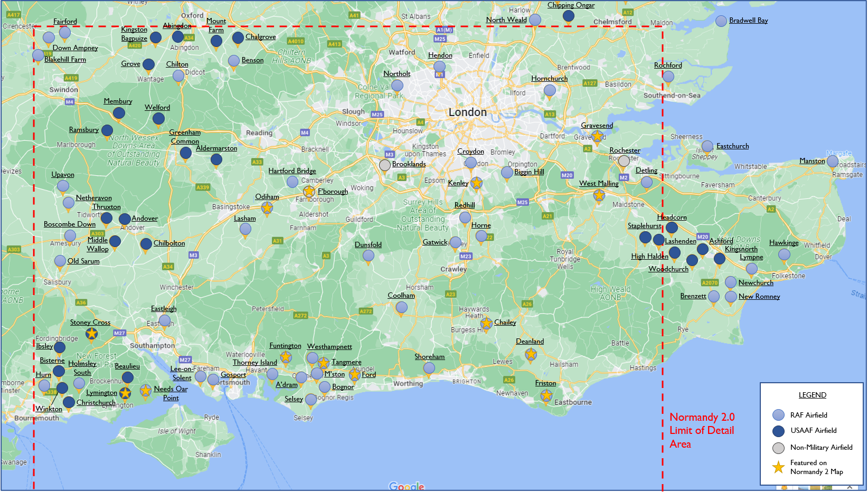This screenshot has height=492, width=868.
Task: Click the Eastbourne town label
Action: point(573,402)
